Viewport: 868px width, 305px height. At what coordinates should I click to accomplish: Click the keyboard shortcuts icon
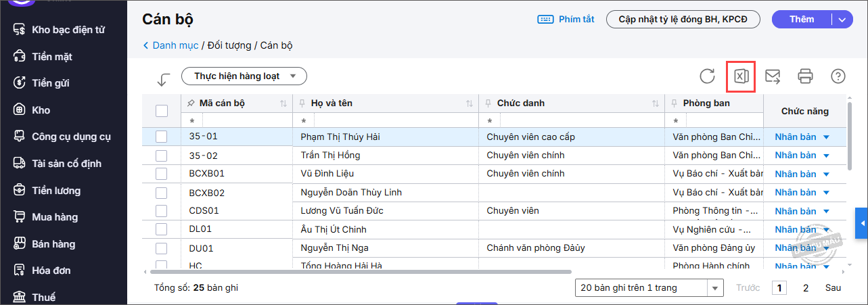click(546, 20)
